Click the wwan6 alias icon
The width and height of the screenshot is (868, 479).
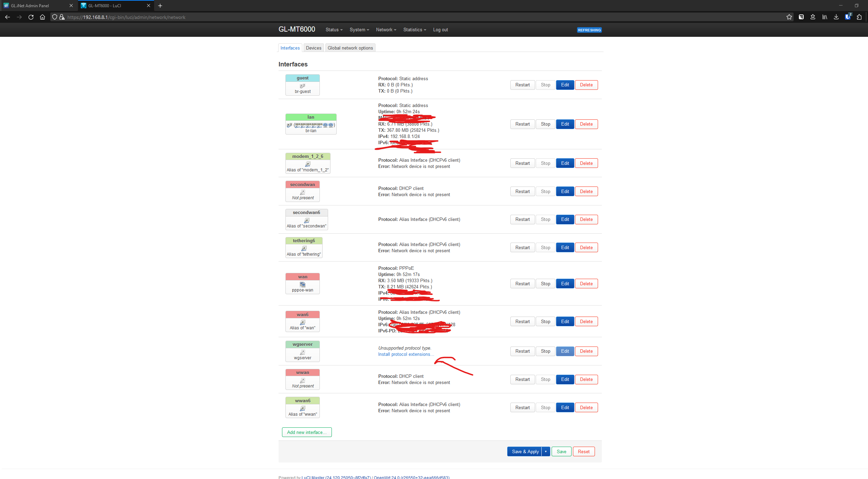[303, 408]
